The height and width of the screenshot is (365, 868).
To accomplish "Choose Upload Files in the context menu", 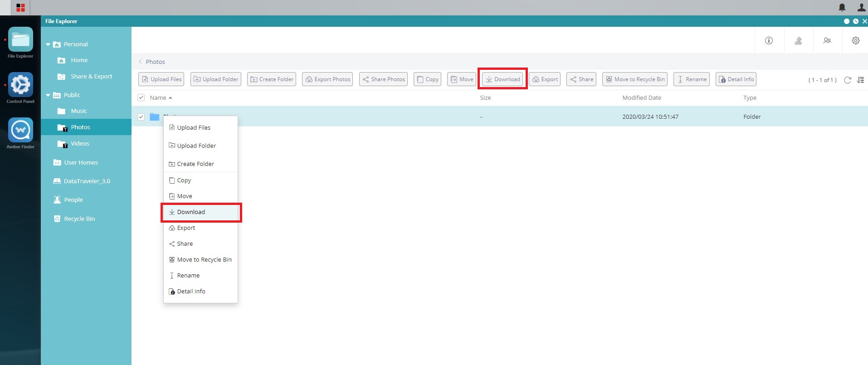I will point(200,127).
